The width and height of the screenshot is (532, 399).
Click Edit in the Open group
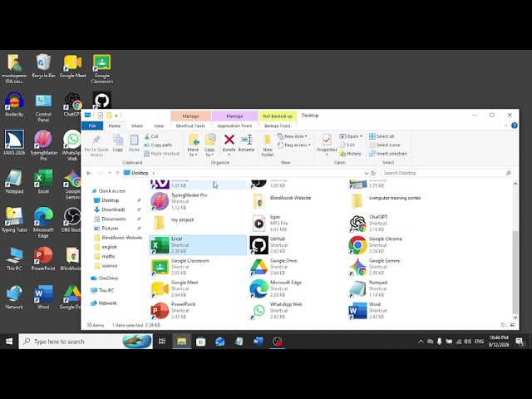(347, 145)
